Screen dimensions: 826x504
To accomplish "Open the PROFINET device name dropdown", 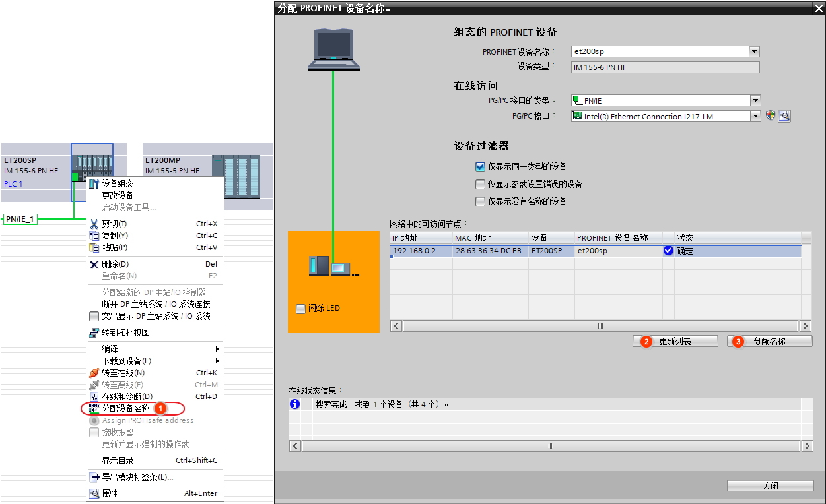I will [x=754, y=51].
